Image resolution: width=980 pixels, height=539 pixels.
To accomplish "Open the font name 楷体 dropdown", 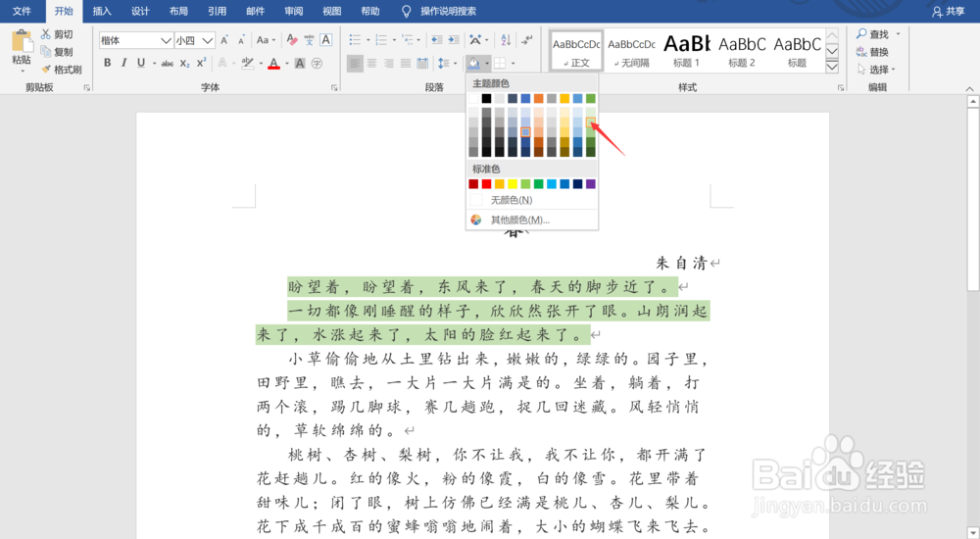I will pyautogui.click(x=167, y=40).
